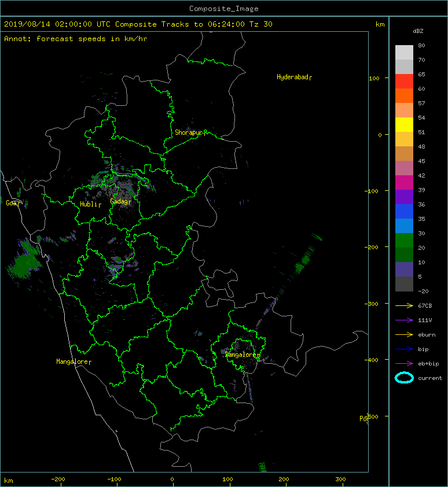Choose the sky blue 30–35 dBZ swatch

(404, 226)
